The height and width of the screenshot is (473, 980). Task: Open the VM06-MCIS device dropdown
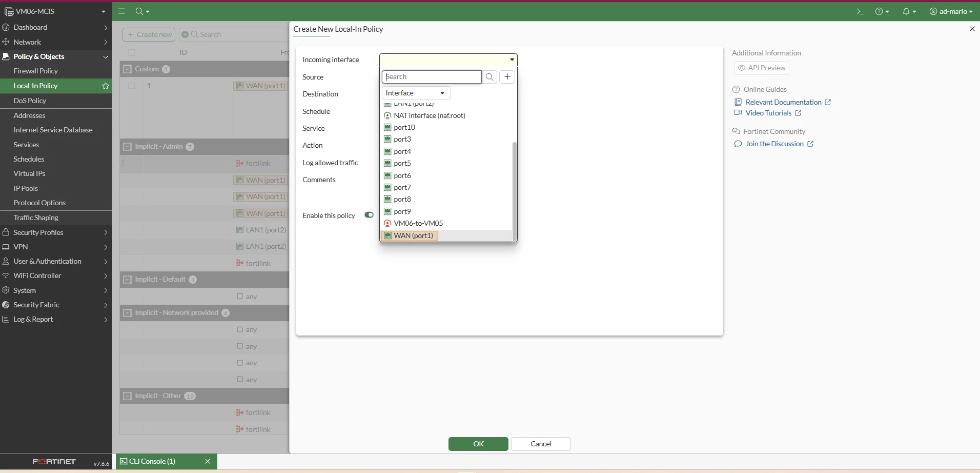pos(56,11)
